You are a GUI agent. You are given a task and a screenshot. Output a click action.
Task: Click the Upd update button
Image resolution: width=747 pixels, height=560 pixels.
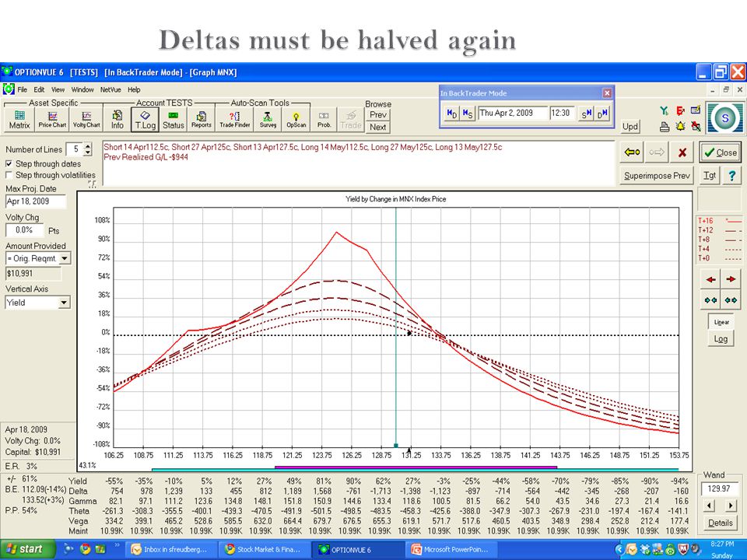pyautogui.click(x=630, y=127)
